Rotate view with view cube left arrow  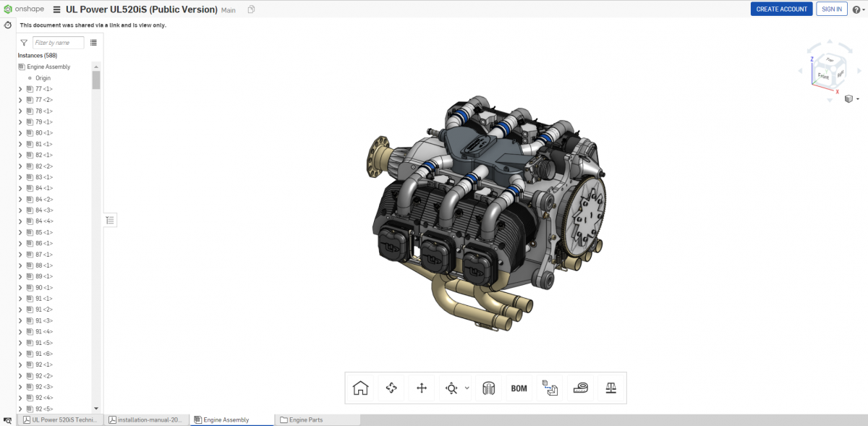pos(800,71)
